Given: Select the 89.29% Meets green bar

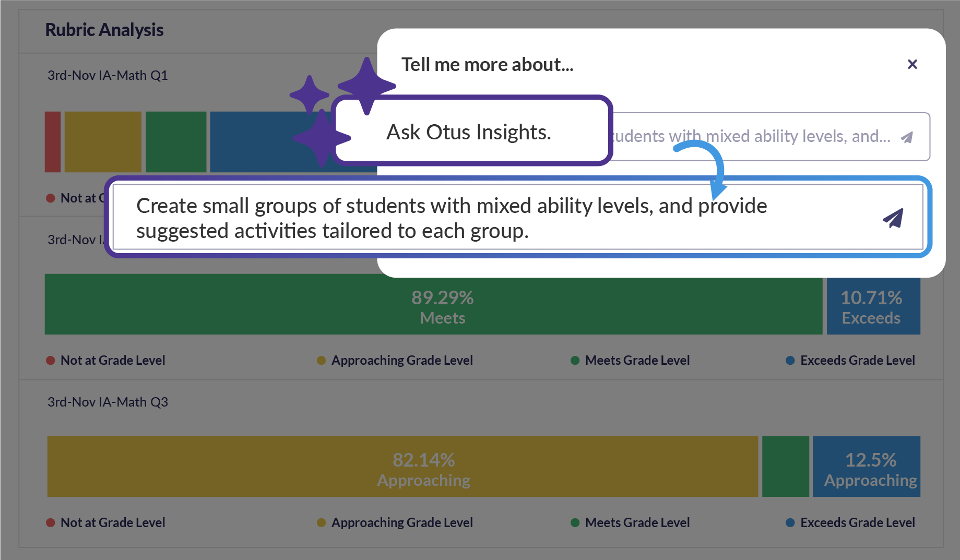Looking at the screenshot, I should tap(433, 307).
